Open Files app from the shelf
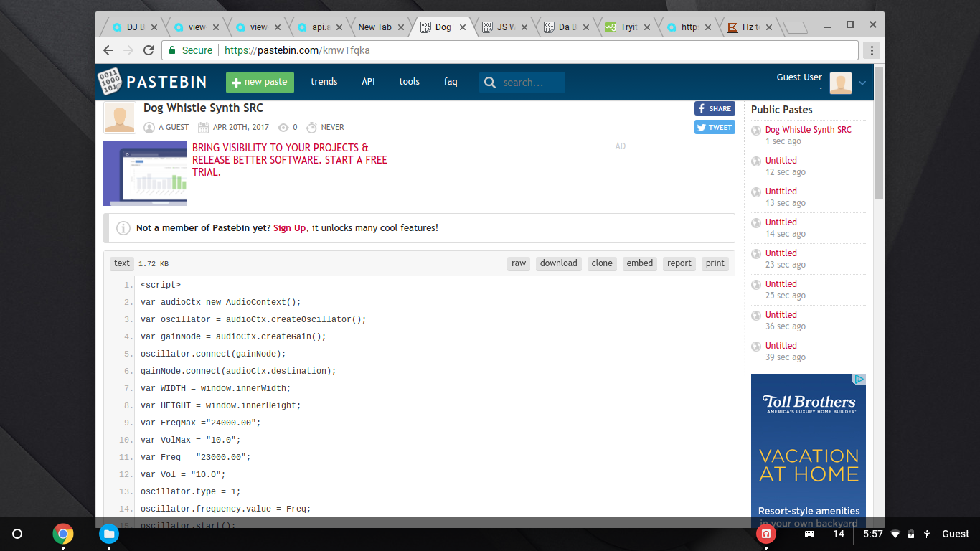The image size is (980, 551). pyautogui.click(x=109, y=534)
